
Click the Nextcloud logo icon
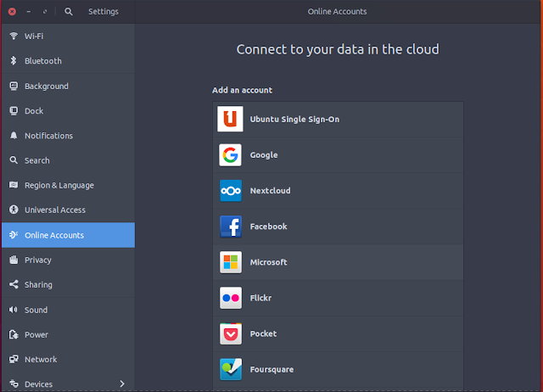(230, 190)
